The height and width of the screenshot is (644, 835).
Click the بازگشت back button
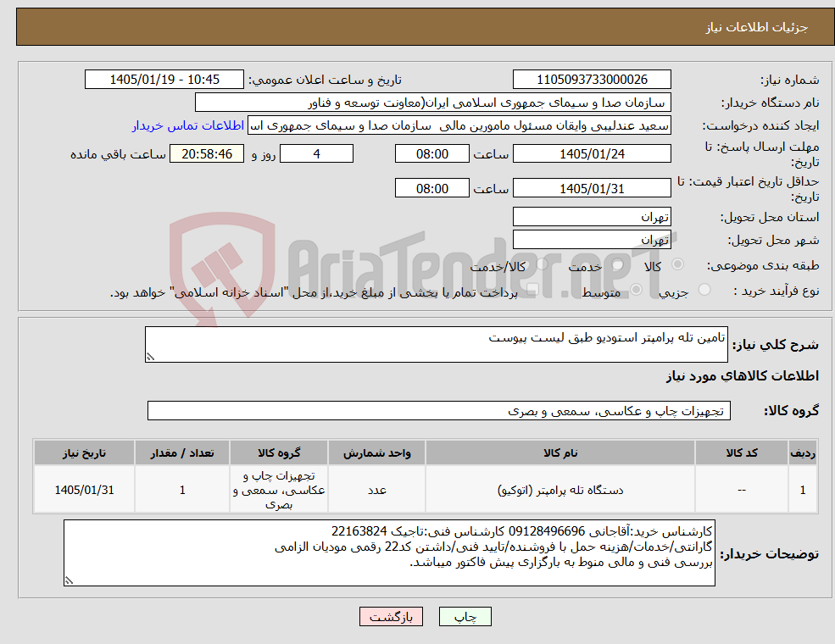(x=391, y=617)
